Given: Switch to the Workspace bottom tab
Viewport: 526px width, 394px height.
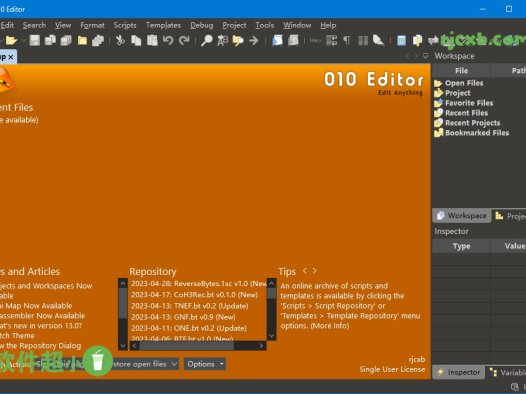Looking at the screenshot, I should (x=462, y=216).
